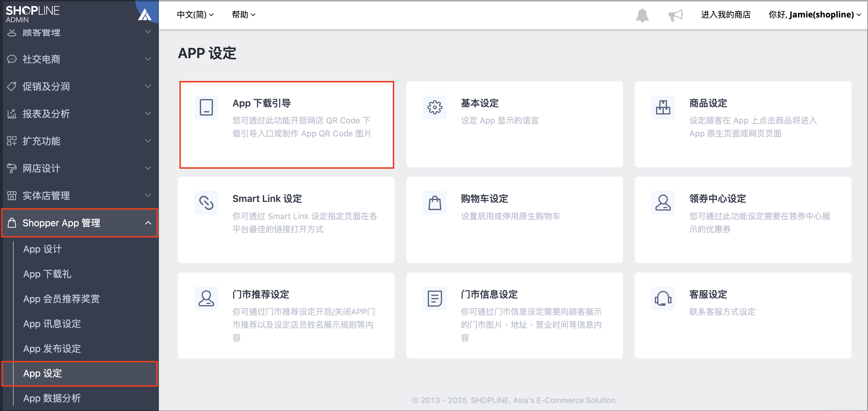Open the 中文(简) language dropdown
868x411 pixels.
coord(195,15)
